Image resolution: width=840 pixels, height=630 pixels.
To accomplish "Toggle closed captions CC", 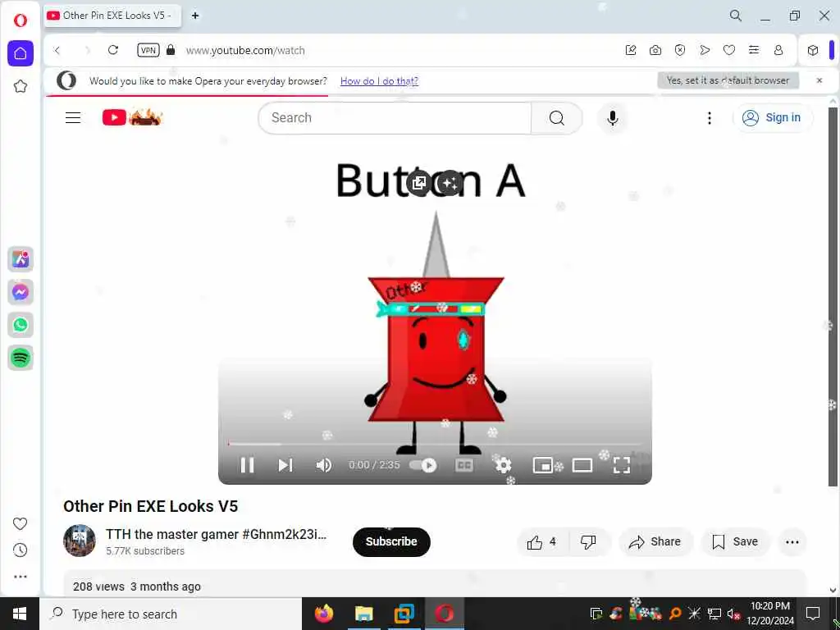I will pos(464,465).
